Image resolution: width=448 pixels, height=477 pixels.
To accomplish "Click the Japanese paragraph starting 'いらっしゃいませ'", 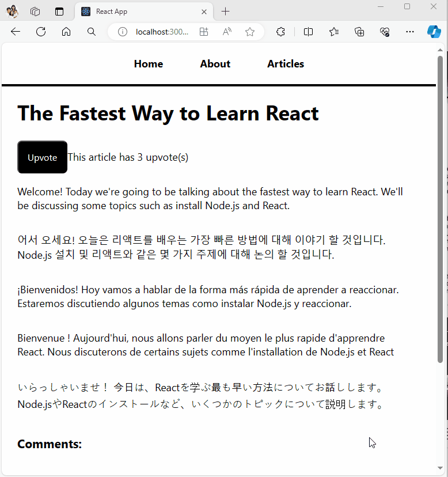I will tap(200, 396).
